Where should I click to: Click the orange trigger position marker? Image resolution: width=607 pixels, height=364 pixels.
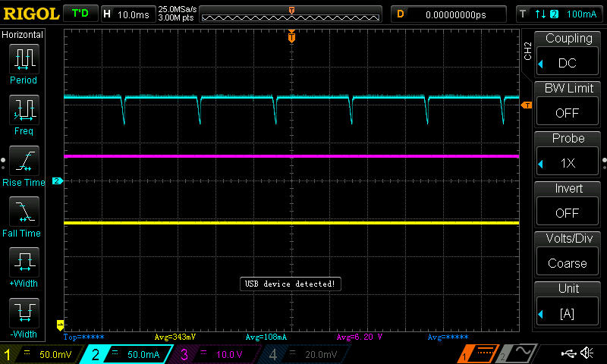pyautogui.click(x=291, y=36)
